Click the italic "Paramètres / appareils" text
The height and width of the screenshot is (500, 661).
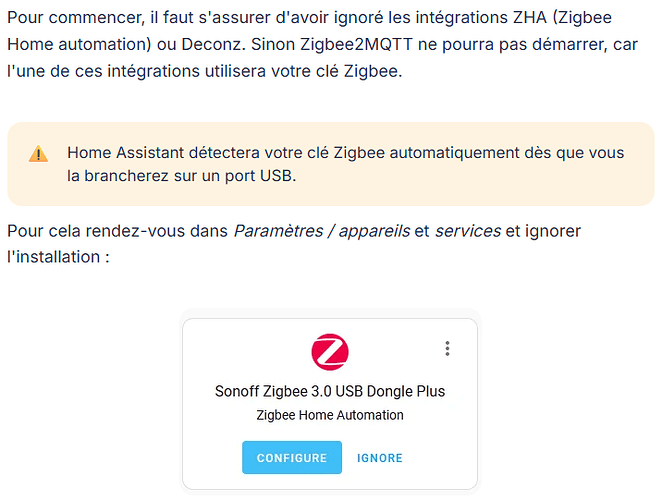click(321, 232)
